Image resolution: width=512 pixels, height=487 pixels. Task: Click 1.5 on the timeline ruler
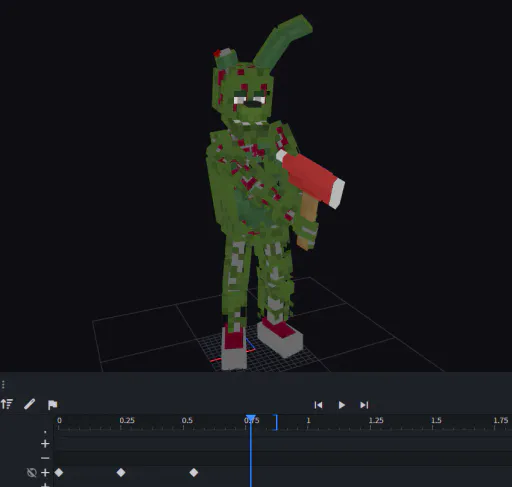coord(436,420)
